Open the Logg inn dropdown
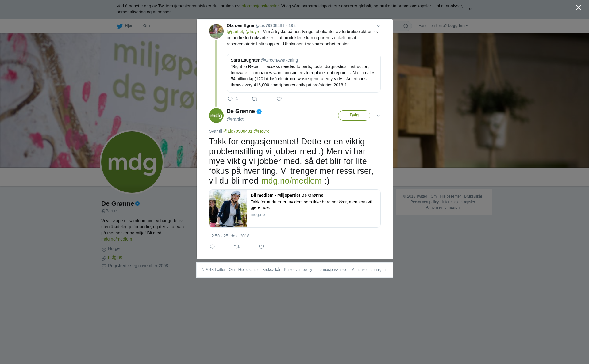The image size is (589, 364). [x=457, y=26]
